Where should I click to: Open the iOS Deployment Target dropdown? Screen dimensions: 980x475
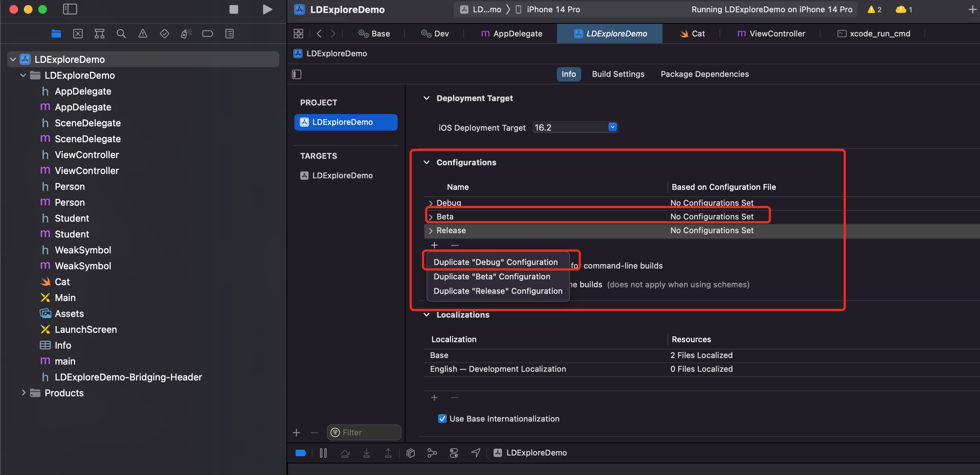pos(575,127)
